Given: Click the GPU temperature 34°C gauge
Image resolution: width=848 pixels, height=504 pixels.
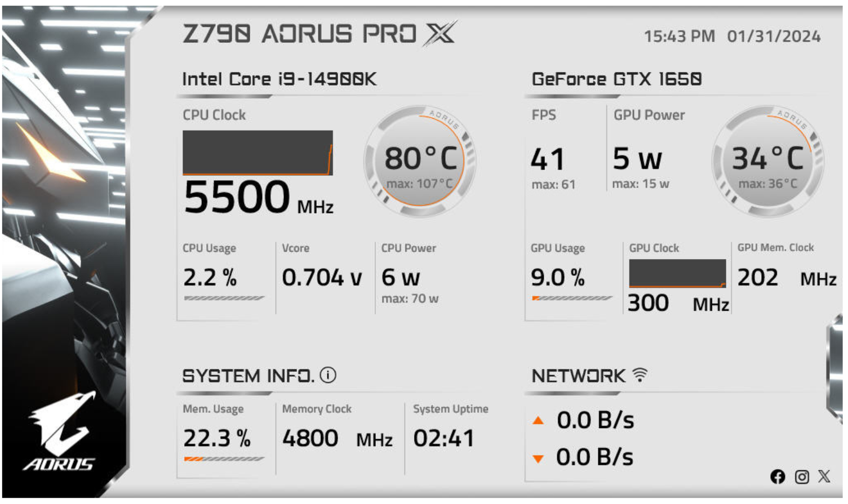Looking at the screenshot, I should [x=767, y=162].
